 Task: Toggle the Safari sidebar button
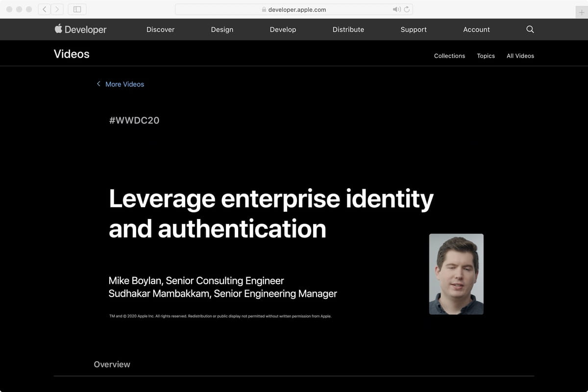pos(77,9)
